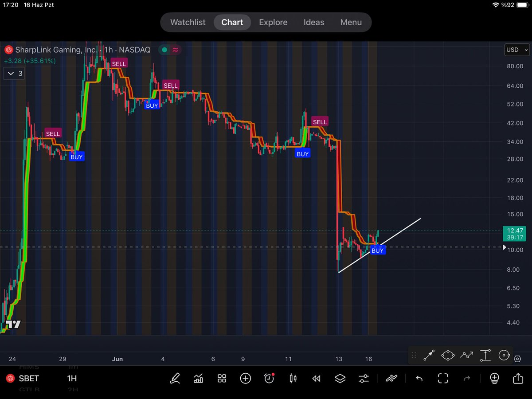Open the candlestick chart type icon
Viewport: 532px width, 399px height.
click(293, 378)
